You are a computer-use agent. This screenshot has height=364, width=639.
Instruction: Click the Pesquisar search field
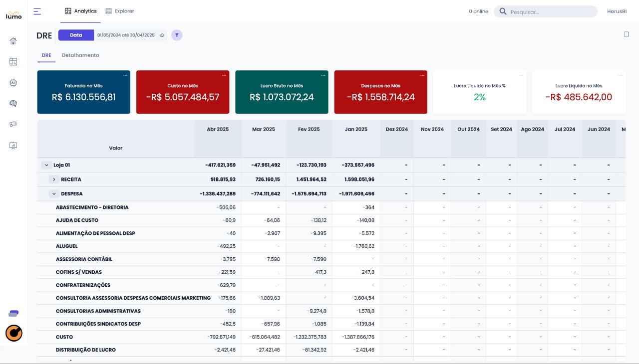(549, 11)
